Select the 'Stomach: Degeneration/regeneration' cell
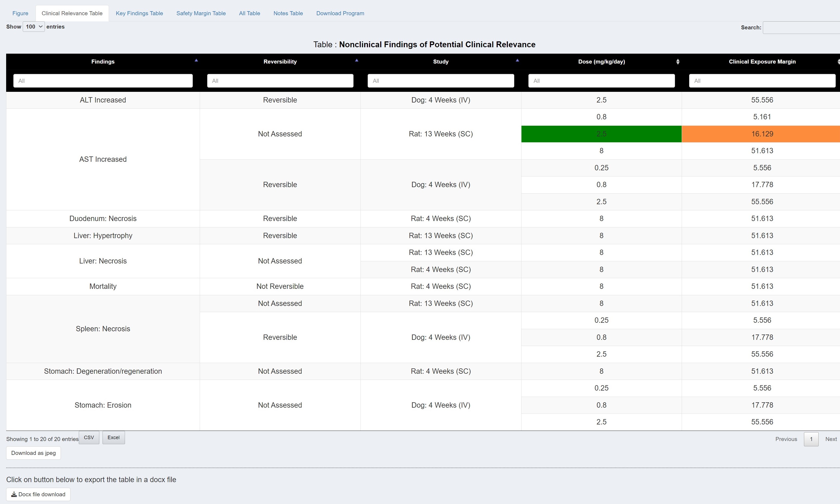 (x=103, y=371)
